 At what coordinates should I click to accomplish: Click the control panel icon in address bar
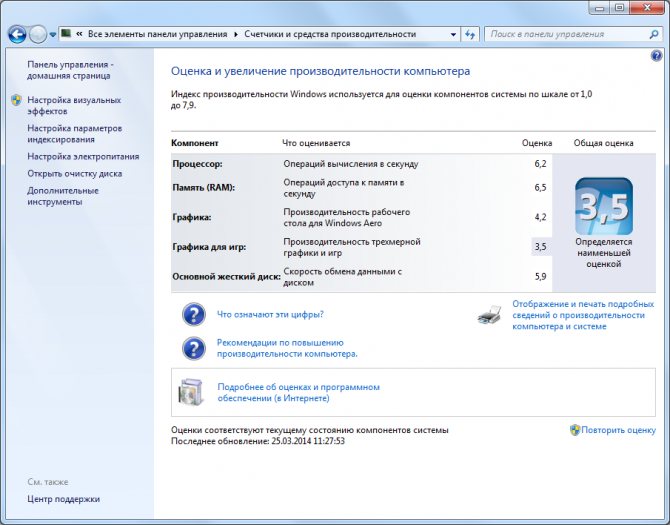coord(66,33)
